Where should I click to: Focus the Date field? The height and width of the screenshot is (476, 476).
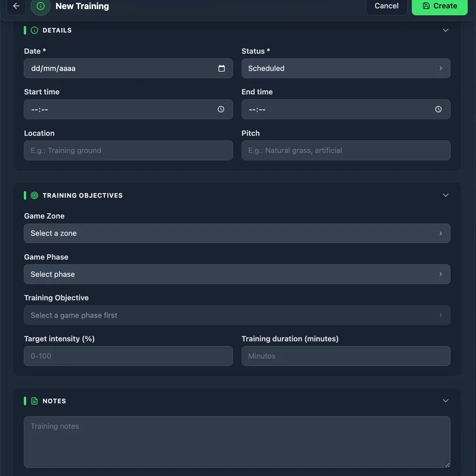(128, 68)
